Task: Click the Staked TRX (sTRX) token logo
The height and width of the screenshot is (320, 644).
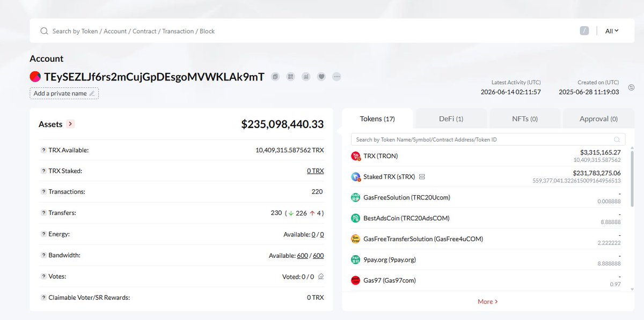Action: (x=355, y=176)
